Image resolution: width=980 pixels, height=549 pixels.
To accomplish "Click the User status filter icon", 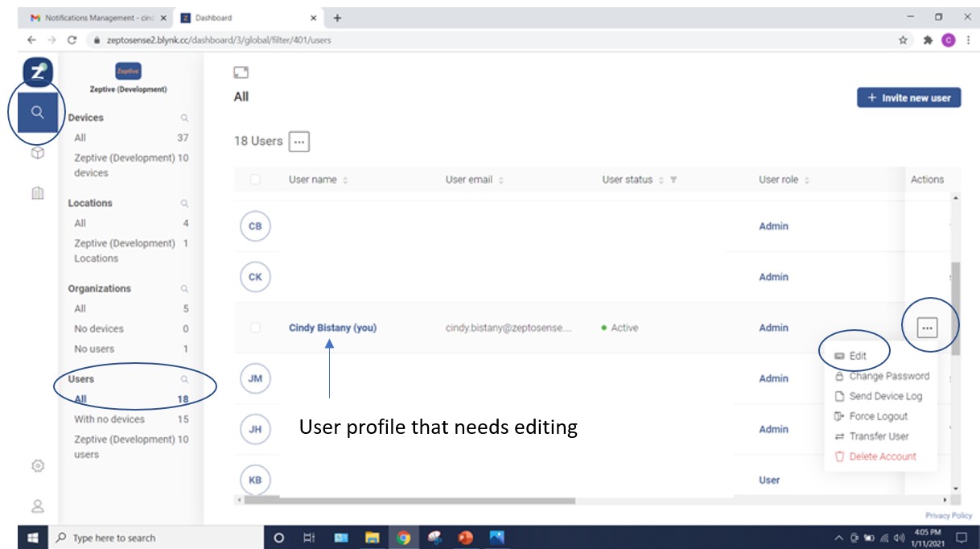I will click(673, 180).
